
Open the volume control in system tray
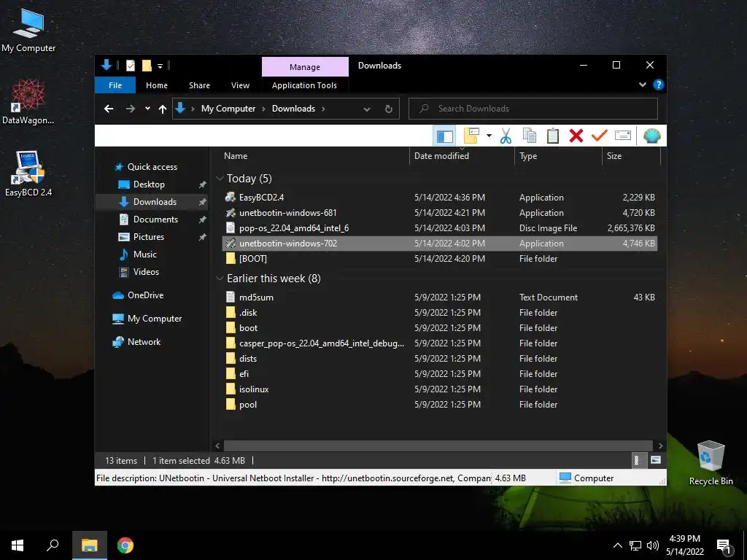(x=653, y=545)
